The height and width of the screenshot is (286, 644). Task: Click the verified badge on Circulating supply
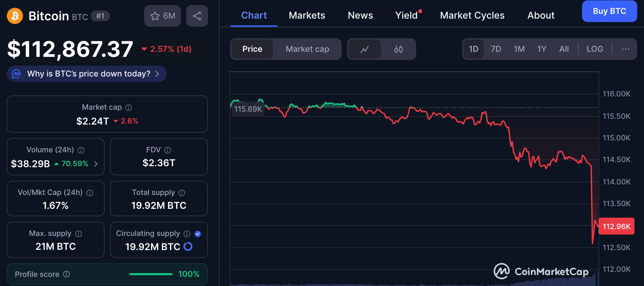(x=198, y=234)
